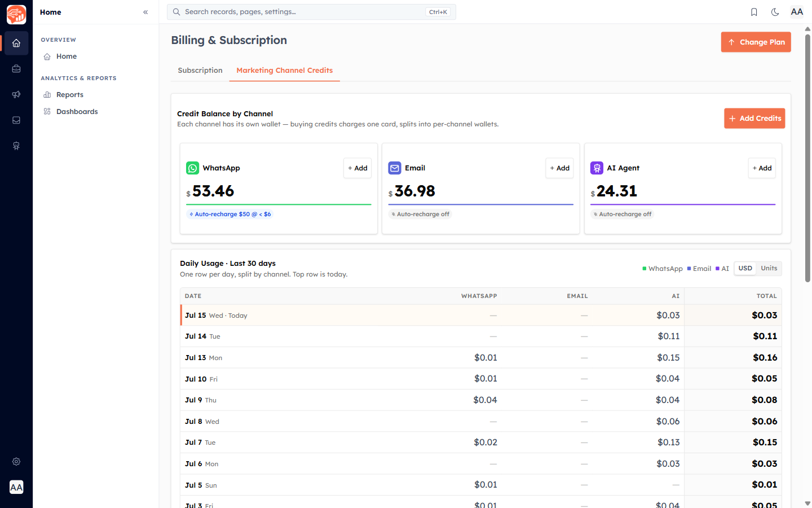Viewport: 812px width, 508px height.
Task: Select the Jul 14 Tue row
Action: click(x=481, y=336)
